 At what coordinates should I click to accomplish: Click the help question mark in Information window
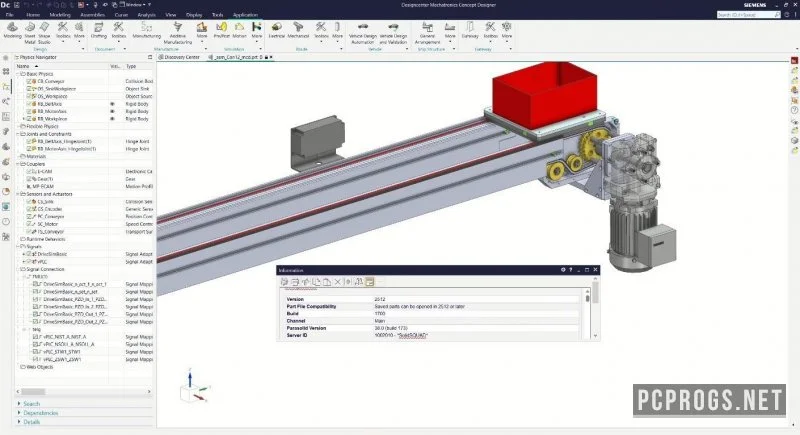(x=570, y=270)
